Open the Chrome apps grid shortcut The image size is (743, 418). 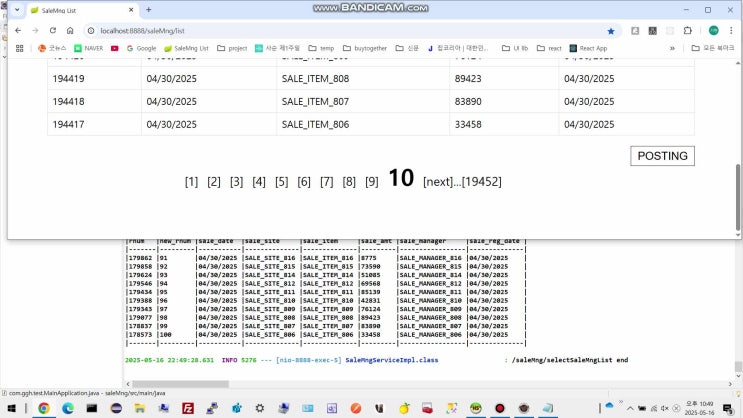[18, 47]
